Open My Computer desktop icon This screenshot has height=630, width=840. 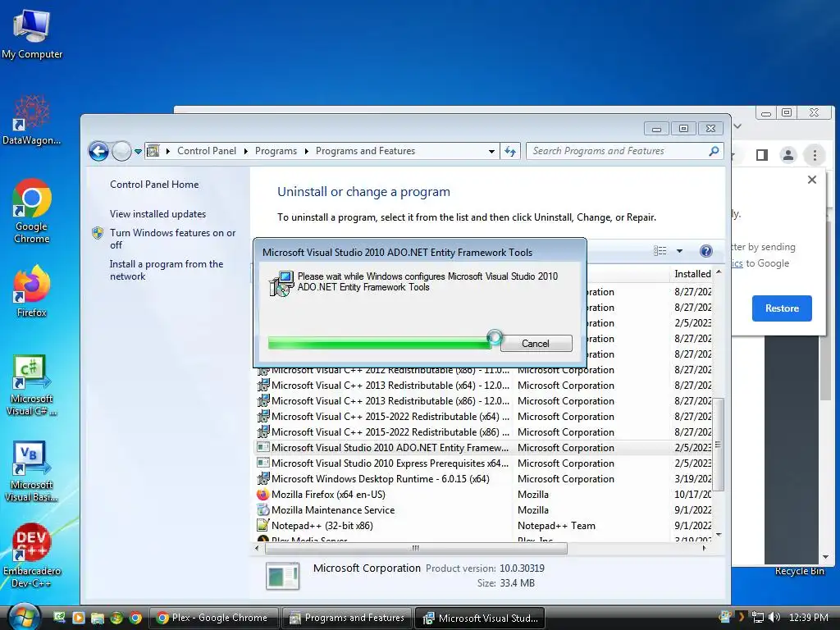32,34
